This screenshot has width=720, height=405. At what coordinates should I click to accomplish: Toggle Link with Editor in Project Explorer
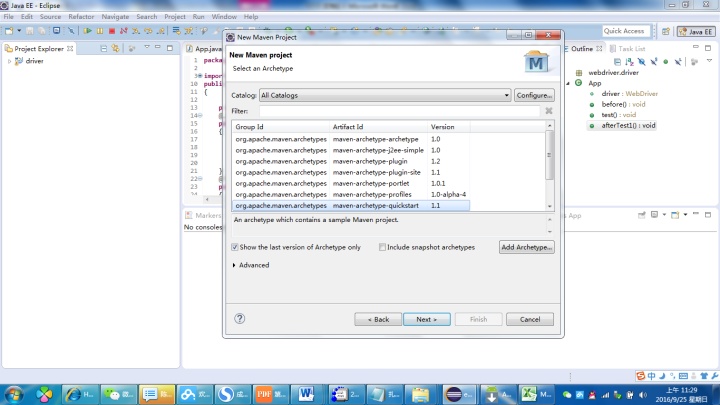click(115, 48)
